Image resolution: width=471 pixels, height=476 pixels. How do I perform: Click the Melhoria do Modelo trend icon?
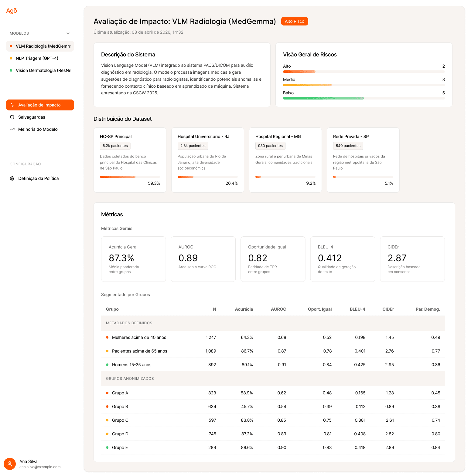pyautogui.click(x=12, y=129)
